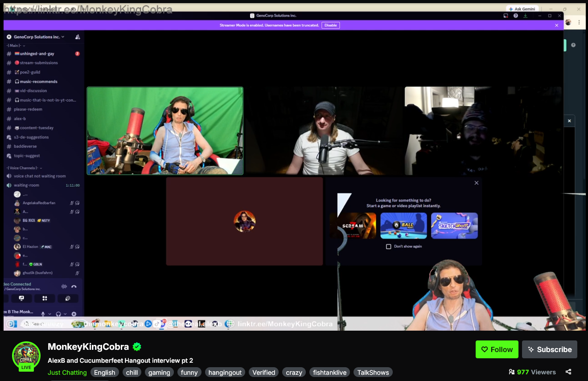Start the Sketch Heads activity
The height and width of the screenshot is (381, 588).
tap(454, 225)
